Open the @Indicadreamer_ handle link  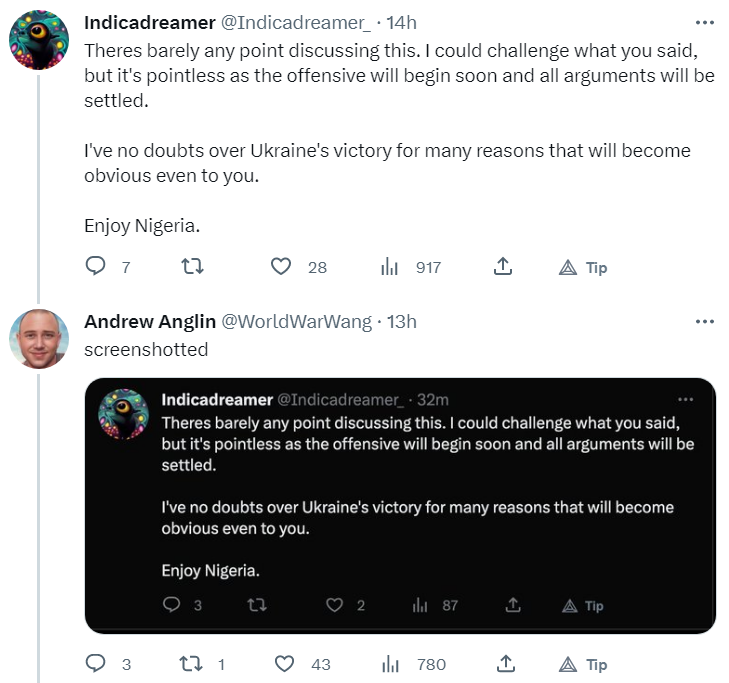pos(296,22)
